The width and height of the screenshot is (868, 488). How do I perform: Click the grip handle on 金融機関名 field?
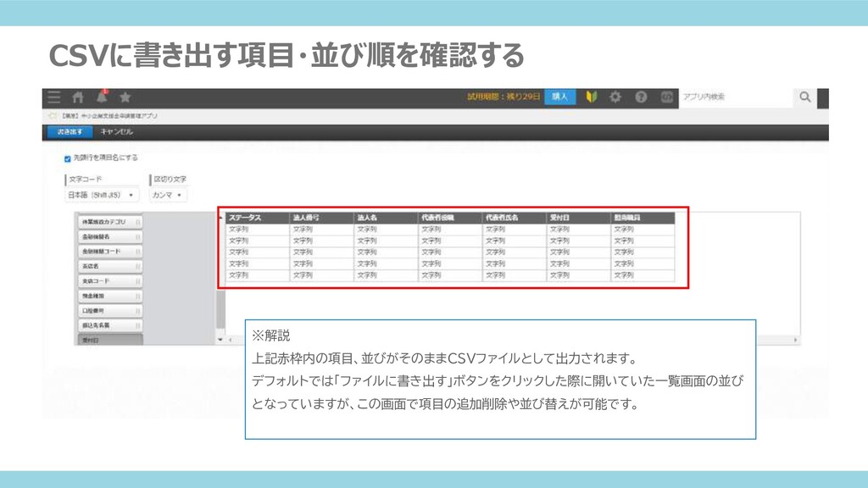(137, 237)
